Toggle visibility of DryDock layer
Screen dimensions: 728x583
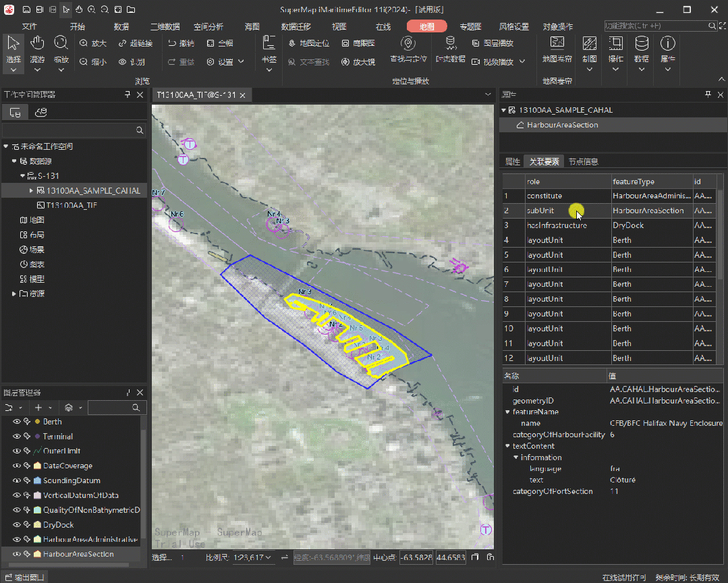tap(17, 525)
